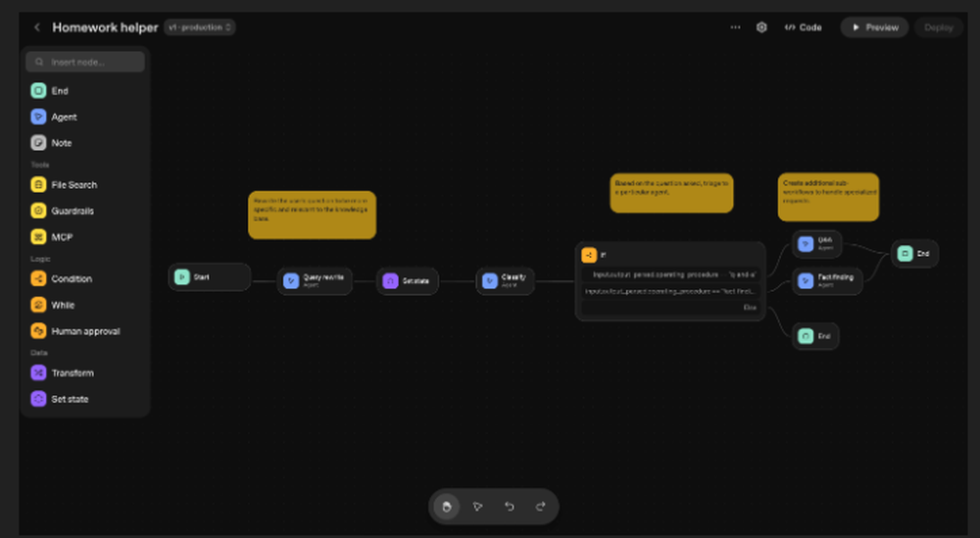Viewport: 980px width, 538px height.
Task: Select the Human approval node in the sidebar
Action: tap(85, 331)
